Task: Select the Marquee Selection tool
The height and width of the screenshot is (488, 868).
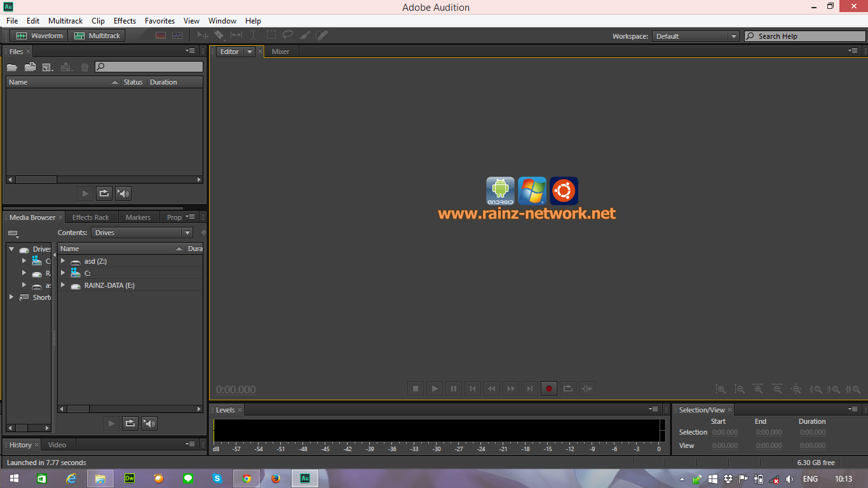Action: pyautogui.click(x=271, y=36)
